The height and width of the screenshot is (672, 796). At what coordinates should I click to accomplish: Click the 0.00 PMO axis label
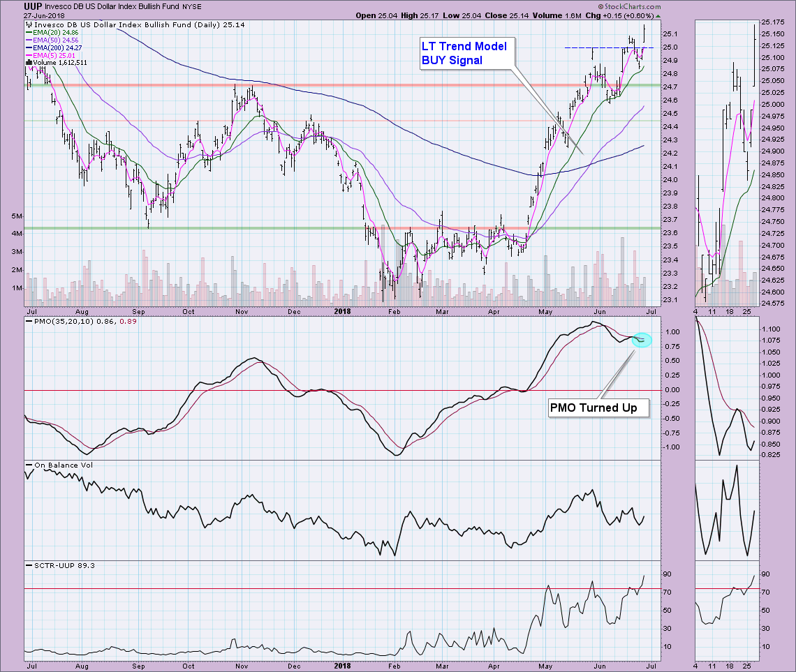coord(672,390)
